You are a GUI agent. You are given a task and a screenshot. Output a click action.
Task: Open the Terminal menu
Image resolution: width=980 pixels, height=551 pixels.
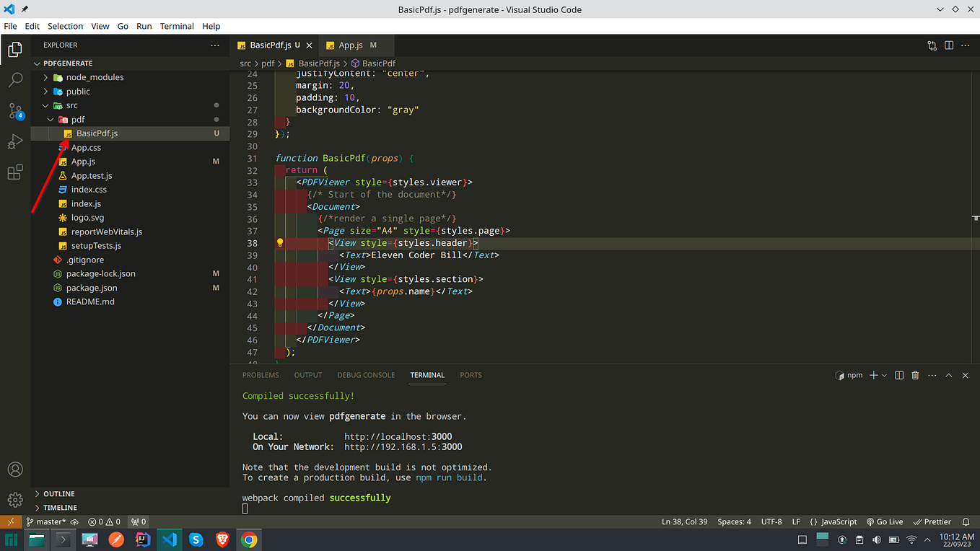(177, 26)
